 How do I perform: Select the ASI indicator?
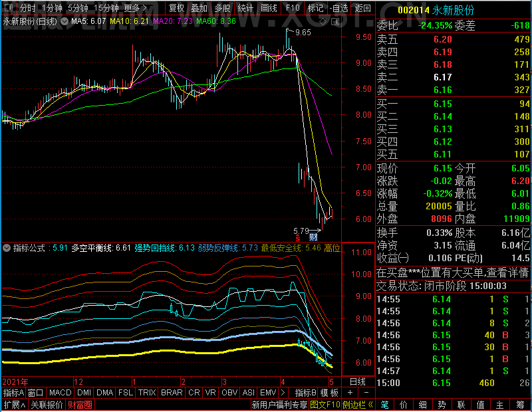pyautogui.click(x=248, y=393)
